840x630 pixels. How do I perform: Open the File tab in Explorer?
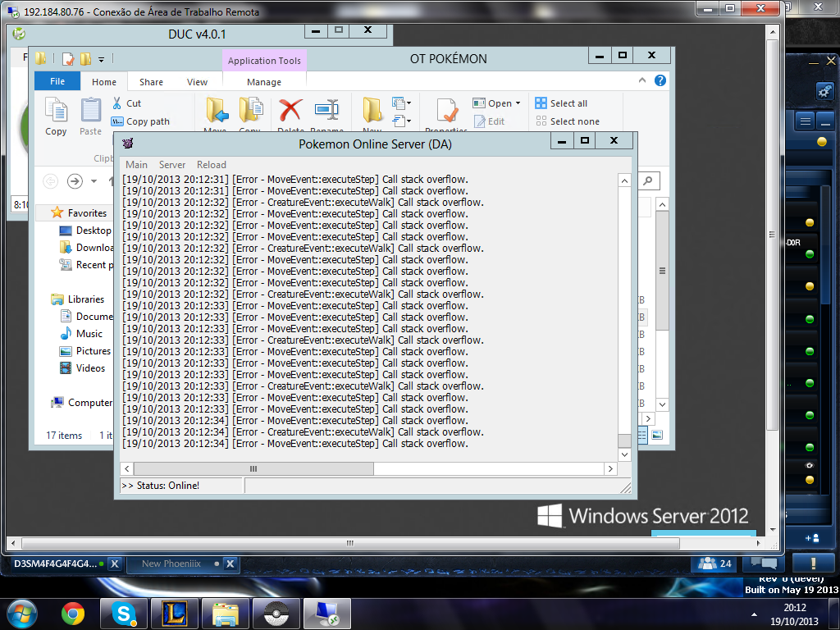click(57, 81)
